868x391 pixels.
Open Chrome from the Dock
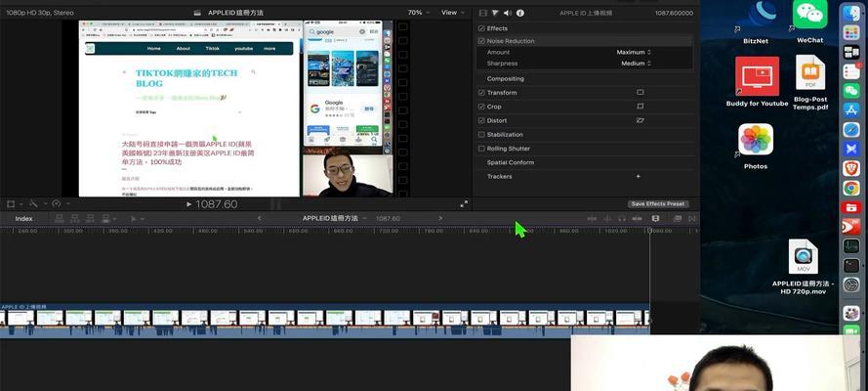(851, 189)
